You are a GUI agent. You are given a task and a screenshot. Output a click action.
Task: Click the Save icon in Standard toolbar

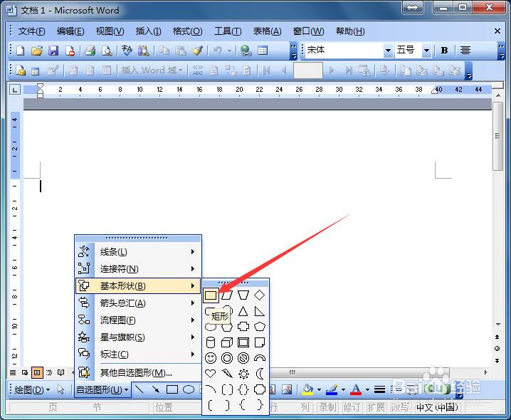[53, 51]
